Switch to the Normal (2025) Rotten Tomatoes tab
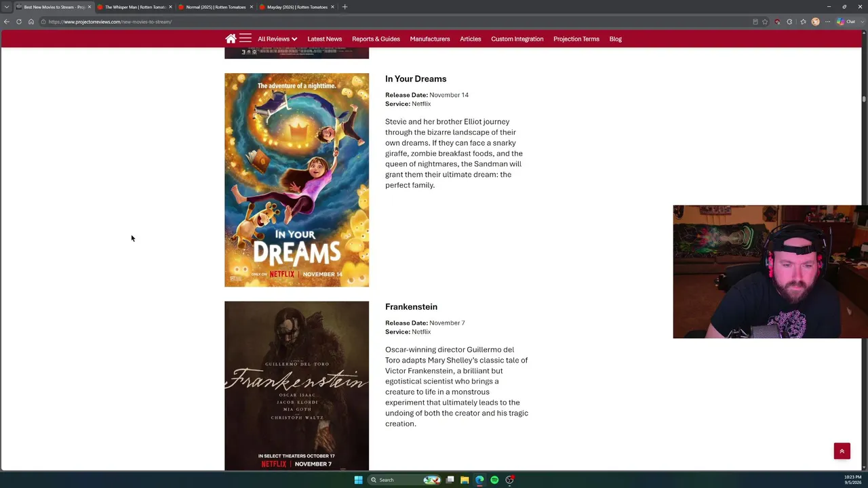The height and width of the screenshot is (488, 868). point(216,7)
